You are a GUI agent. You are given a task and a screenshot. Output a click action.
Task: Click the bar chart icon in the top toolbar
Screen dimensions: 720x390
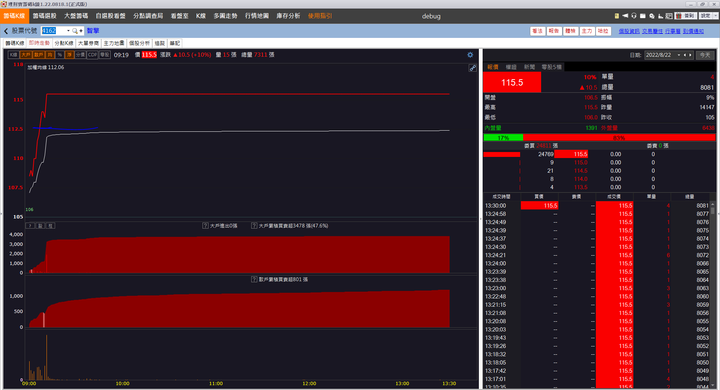pos(660,16)
